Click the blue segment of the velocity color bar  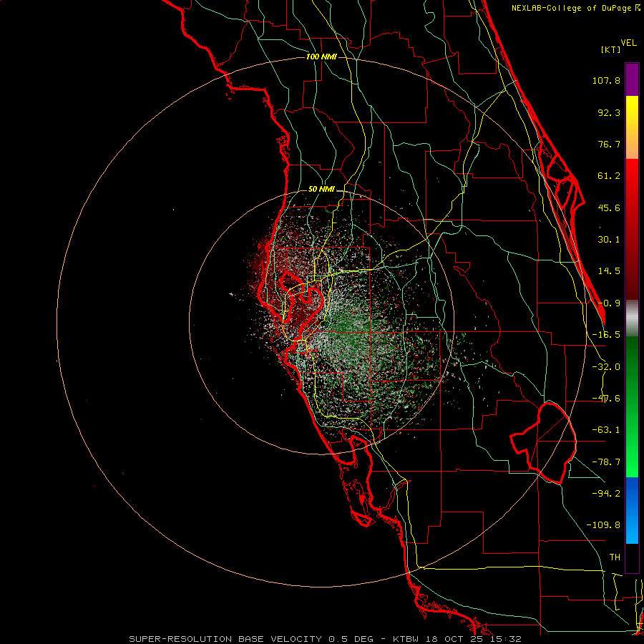(632, 510)
